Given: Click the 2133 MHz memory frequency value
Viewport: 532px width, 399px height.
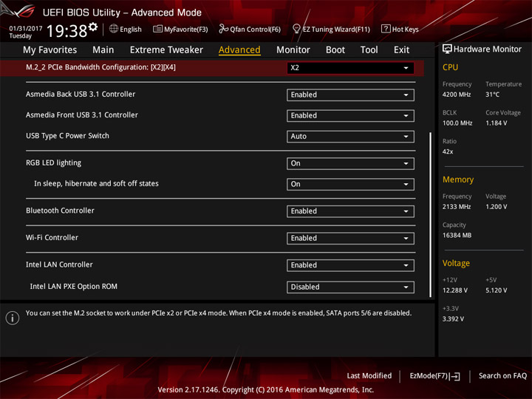Looking at the screenshot, I should tap(457, 207).
